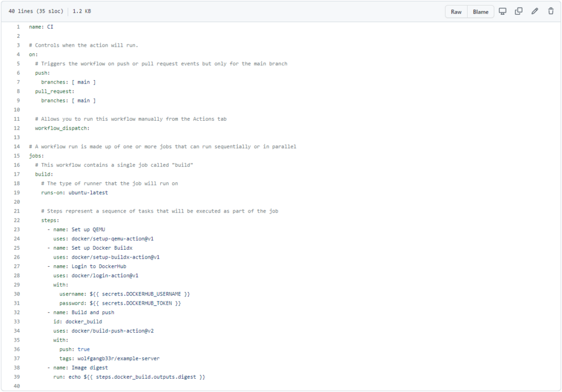Click '40 lines (35 sloc)' file info
Viewport: 562px width, 392px height.
point(36,11)
